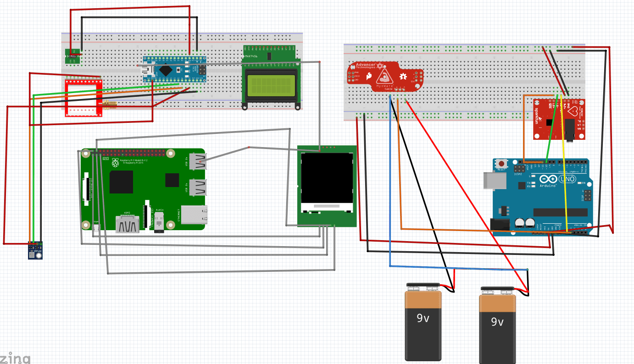Click the Raspberry Pi logo on the board
Image resolution: width=634 pixels, height=364 pixels.
(x=115, y=163)
